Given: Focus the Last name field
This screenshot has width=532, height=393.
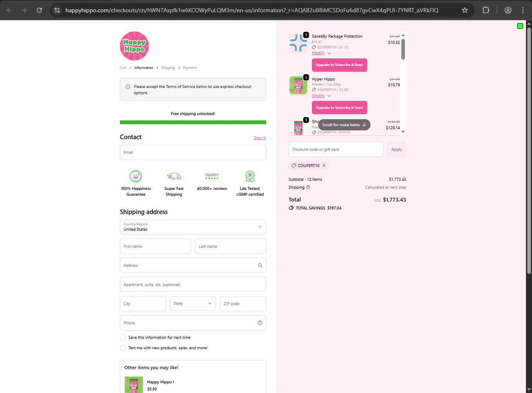Looking at the screenshot, I should coord(231,246).
